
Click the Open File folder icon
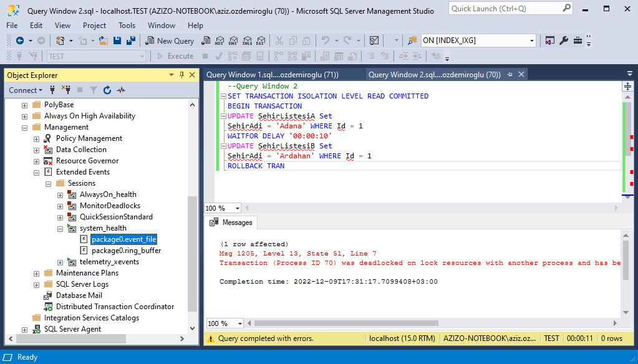pos(104,41)
